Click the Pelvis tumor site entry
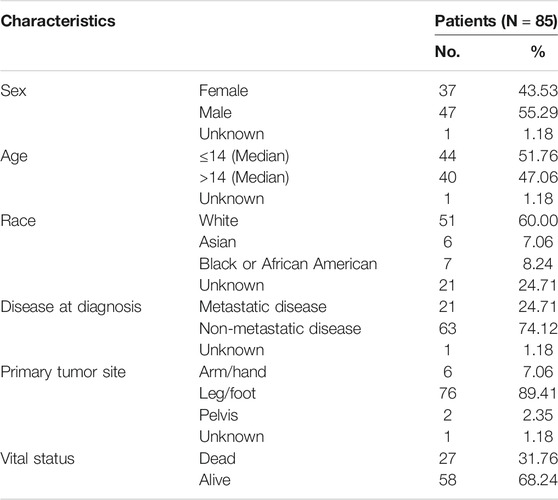 click(219, 415)
